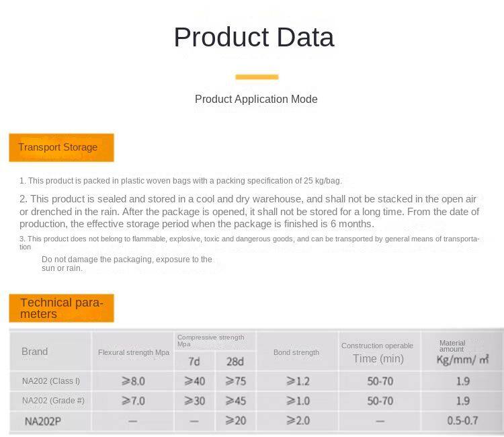Click the Material amount Kg/mm/㎡ header
Screen dimensions: 504x437
click(462, 352)
